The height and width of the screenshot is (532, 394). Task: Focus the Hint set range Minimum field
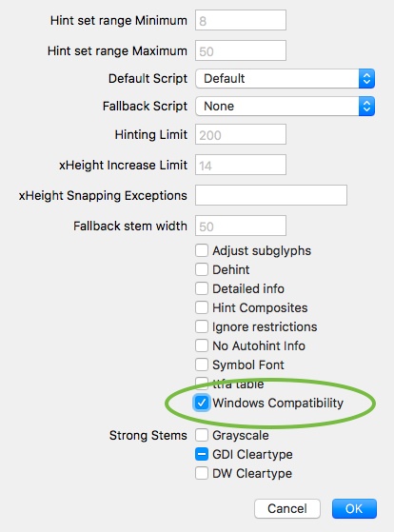[x=241, y=20]
